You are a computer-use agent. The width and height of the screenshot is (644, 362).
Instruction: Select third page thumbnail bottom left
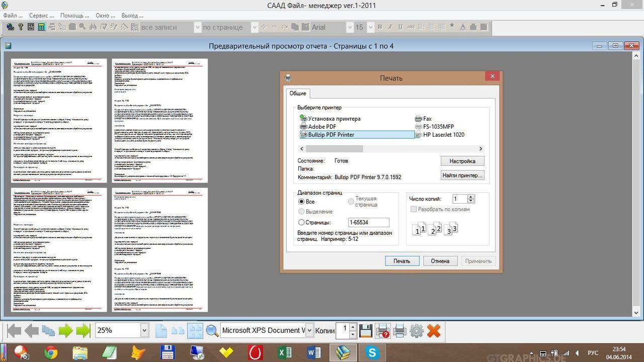[59, 250]
